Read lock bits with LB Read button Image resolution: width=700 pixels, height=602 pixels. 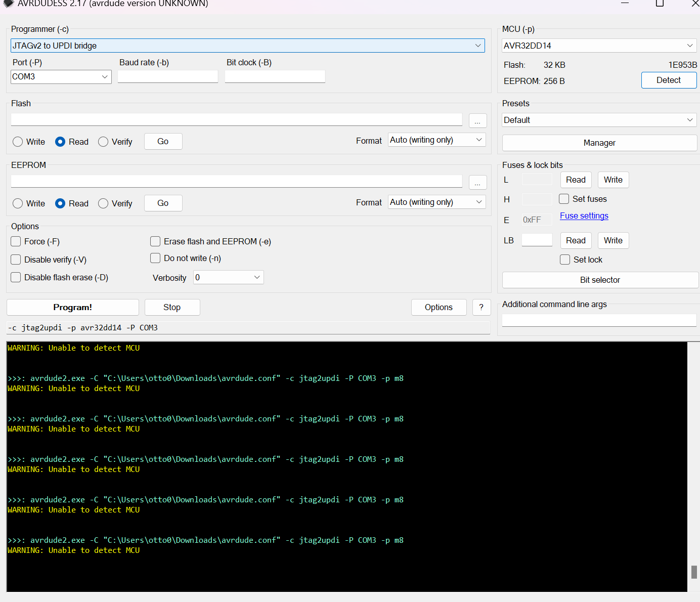pyautogui.click(x=576, y=240)
